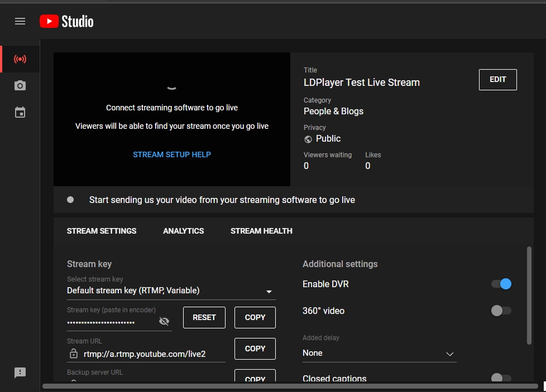Switch to the Stream Settings tab
The width and height of the screenshot is (546, 392).
point(102,231)
